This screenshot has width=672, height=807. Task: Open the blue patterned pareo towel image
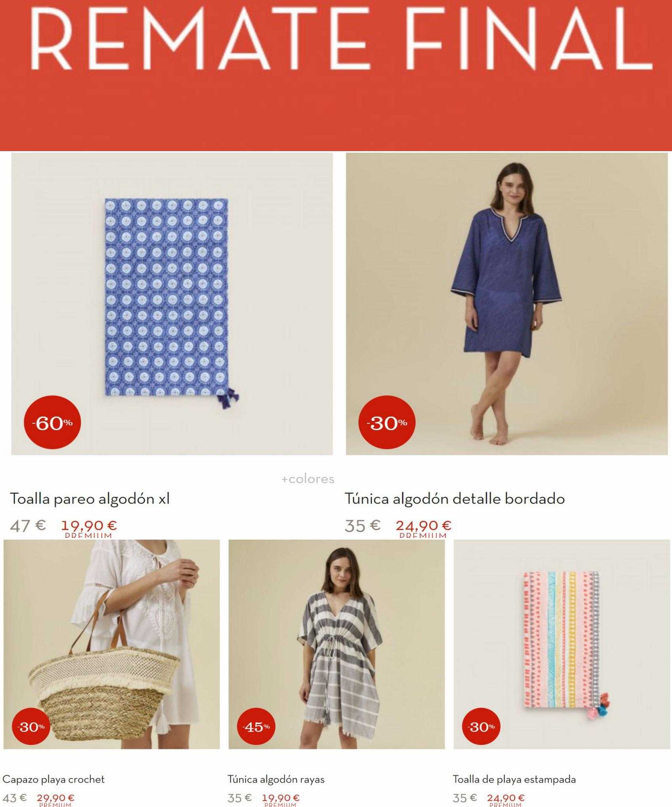pos(172,304)
